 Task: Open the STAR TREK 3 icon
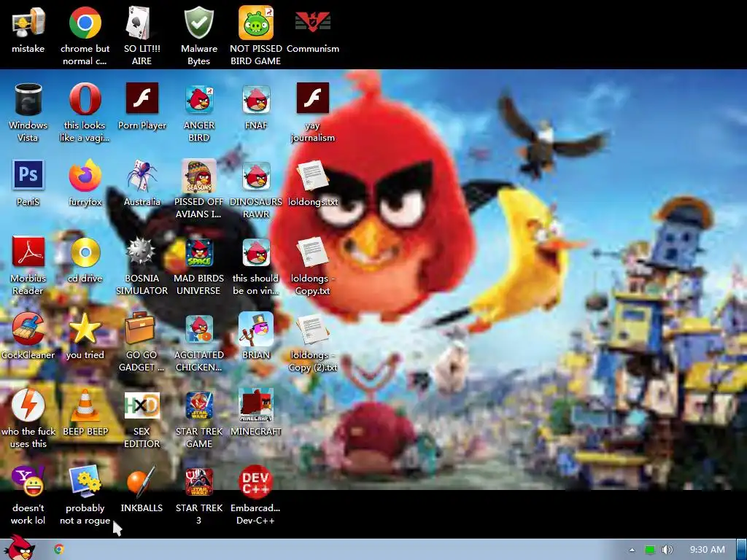198,482
